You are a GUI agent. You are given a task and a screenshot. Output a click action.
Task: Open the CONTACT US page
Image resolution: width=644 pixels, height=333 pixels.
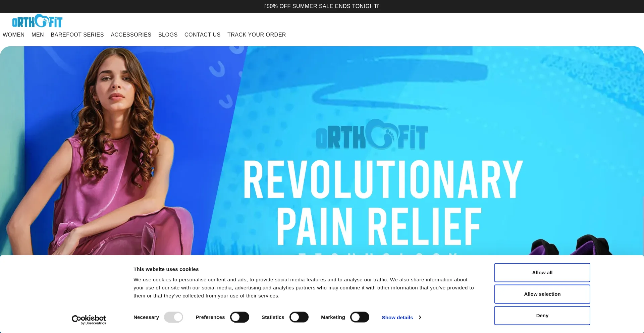[x=203, y=35]
